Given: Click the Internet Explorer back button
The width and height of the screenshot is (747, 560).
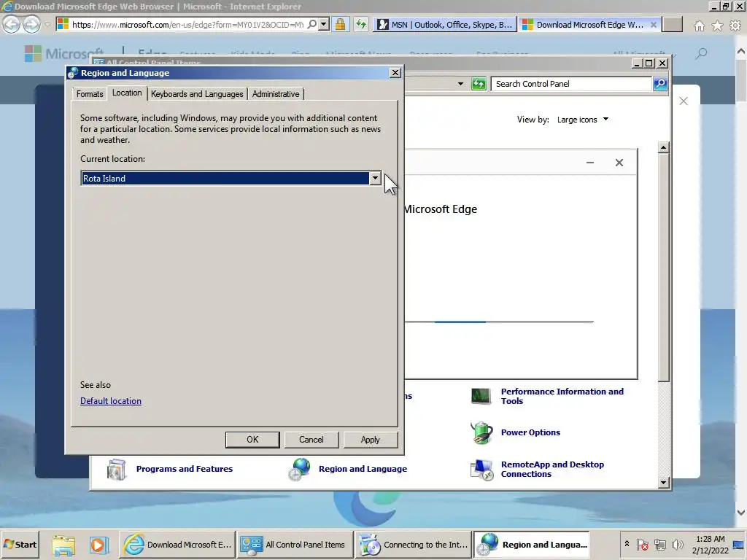Looking at the screenshot, I should 12,24.
